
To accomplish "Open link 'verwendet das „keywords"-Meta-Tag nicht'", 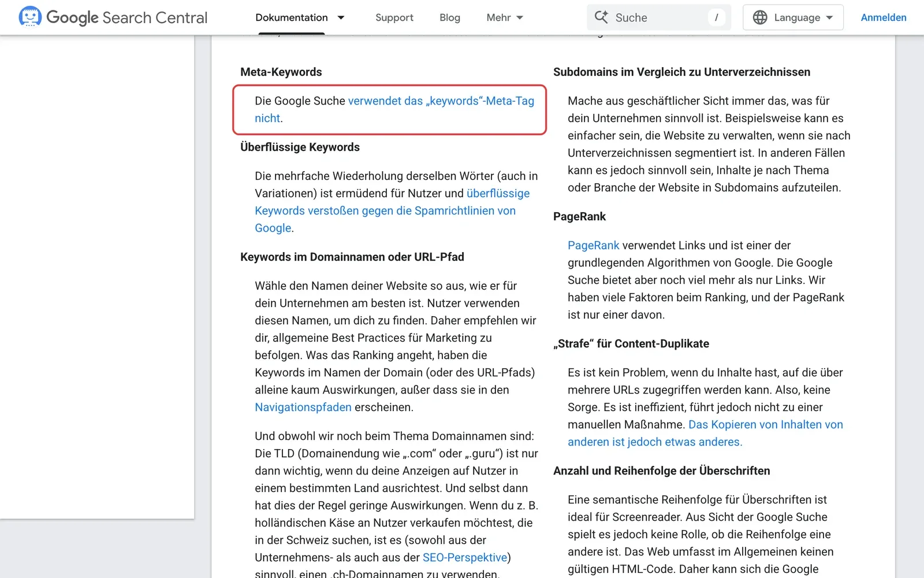I will (x=394, y=109).
